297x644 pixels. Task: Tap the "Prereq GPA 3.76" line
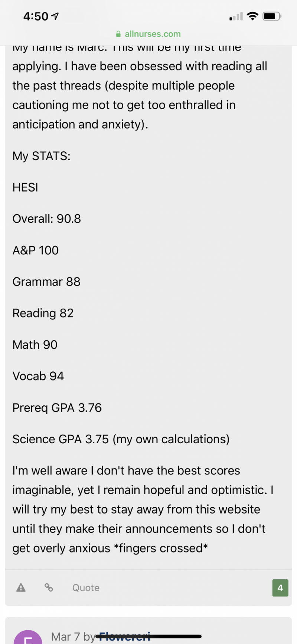pyautogui.click(x=57, y=408)
